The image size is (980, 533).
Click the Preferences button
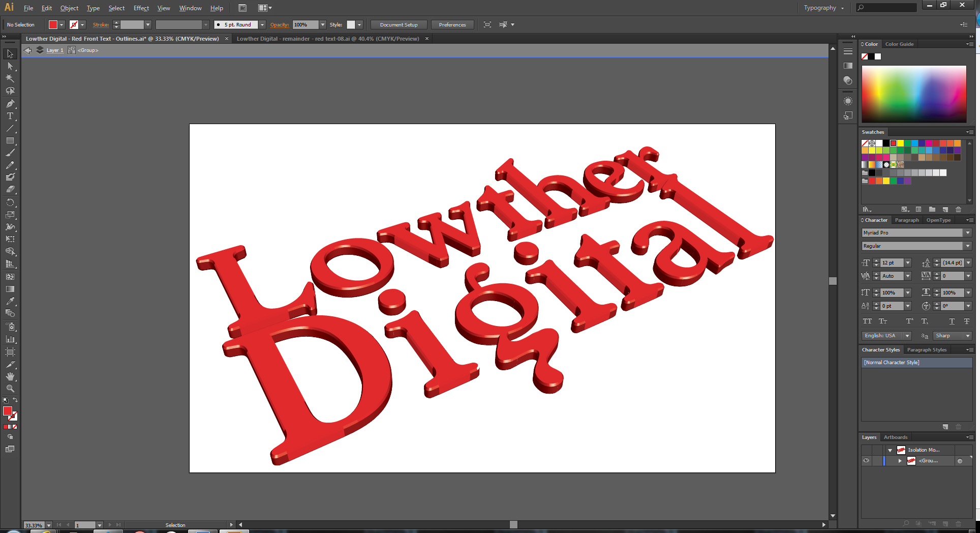[452, 25]
